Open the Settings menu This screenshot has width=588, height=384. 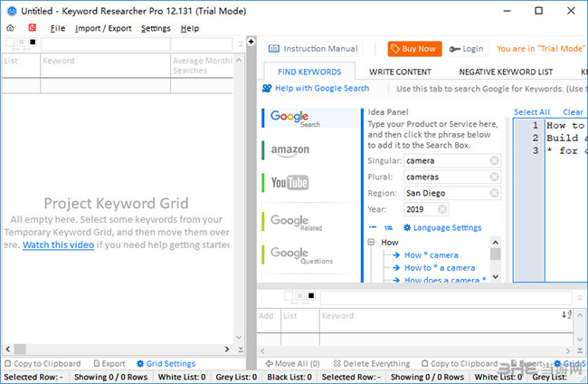[156, 28]
